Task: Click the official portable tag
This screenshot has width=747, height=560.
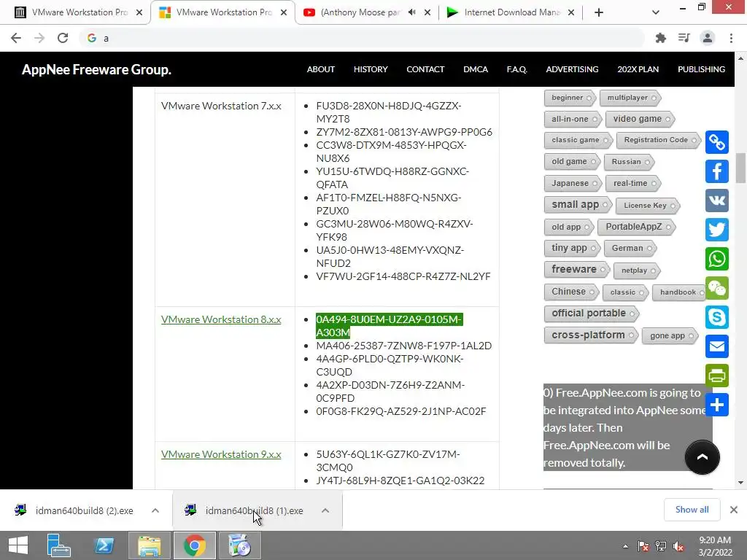Action: (590, 314)
